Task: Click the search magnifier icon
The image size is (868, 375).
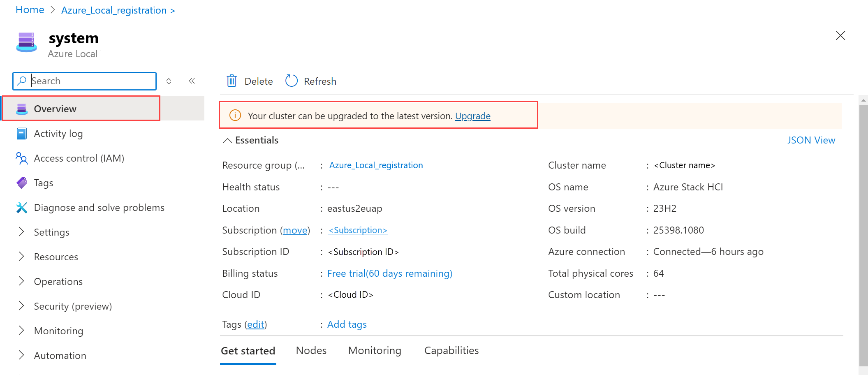Action: pyautogui.click(x=22, y=81)
